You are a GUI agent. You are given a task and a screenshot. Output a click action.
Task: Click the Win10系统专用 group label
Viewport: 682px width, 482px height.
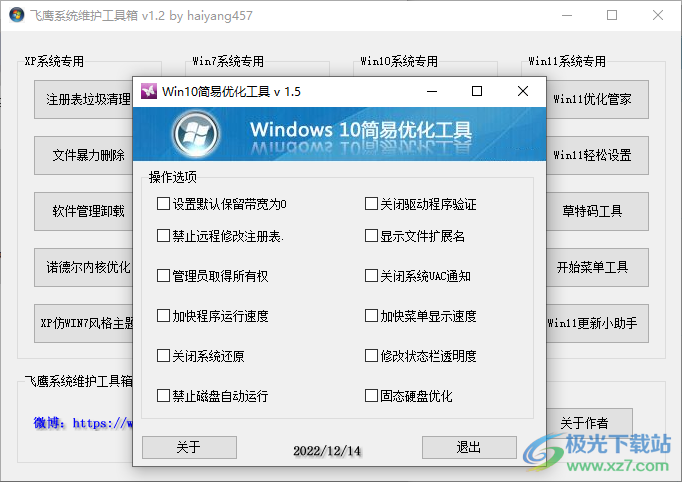(x=399, y=61)
